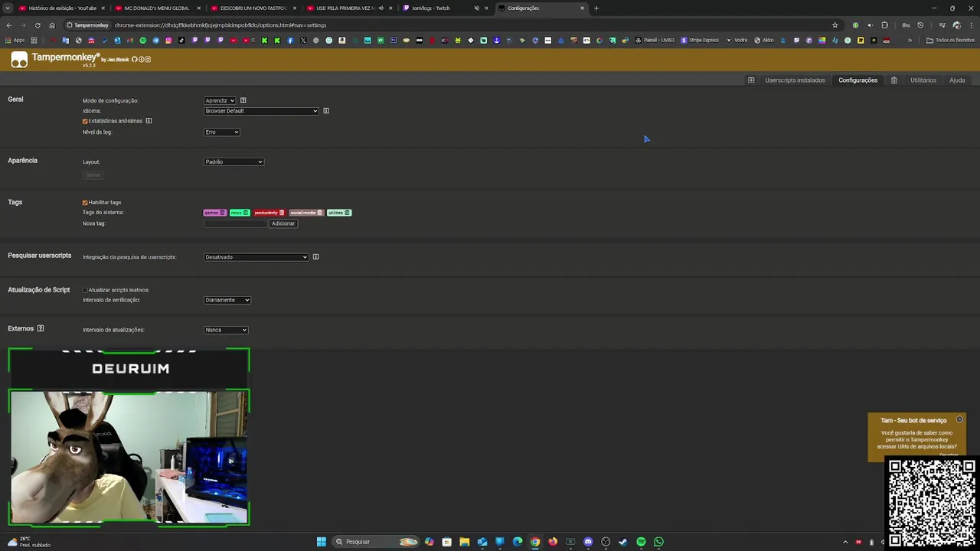Image resolution: width=980 pixels, height=551 pixels.
Task: Delete the social media tag trash icon
Action: 320,213
